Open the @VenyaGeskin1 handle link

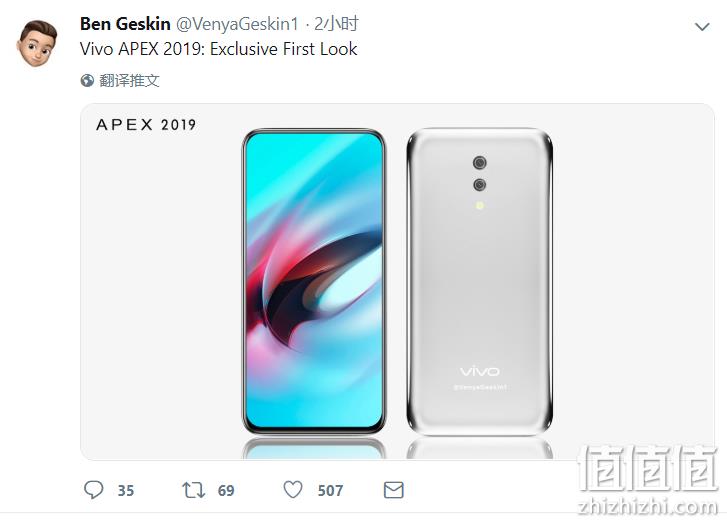(x=237, y=24)
